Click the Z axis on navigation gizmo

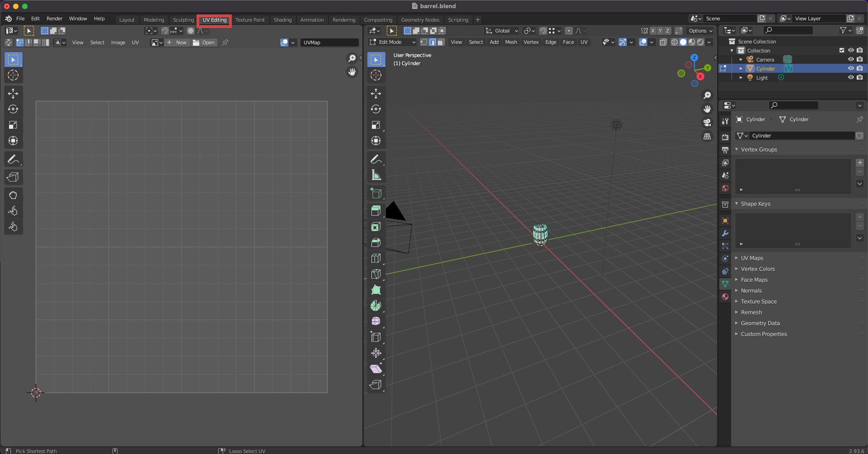coord(694,58)
